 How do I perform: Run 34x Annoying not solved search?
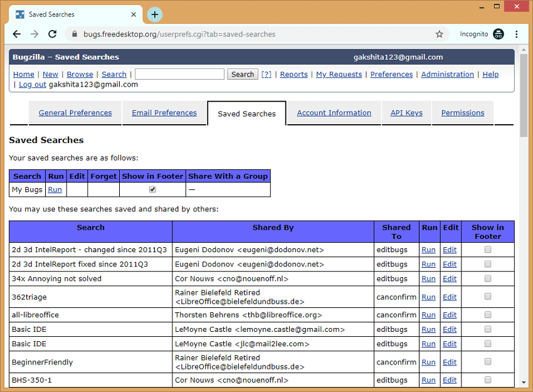point(428,278)
